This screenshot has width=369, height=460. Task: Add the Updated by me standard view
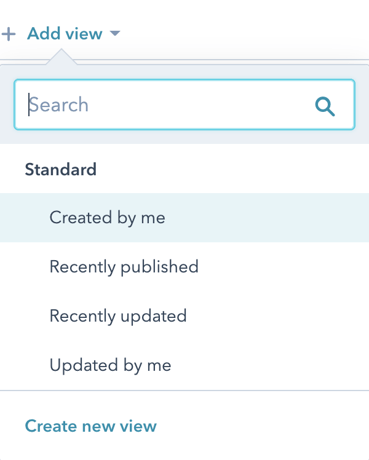pyautogui.click(x=184, y=365)
